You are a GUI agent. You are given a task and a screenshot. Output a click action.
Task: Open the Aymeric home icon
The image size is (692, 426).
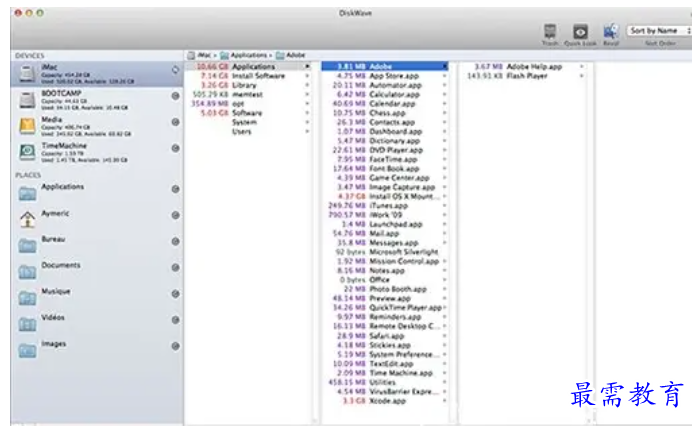pyautogui.click(x=27, y=219)
